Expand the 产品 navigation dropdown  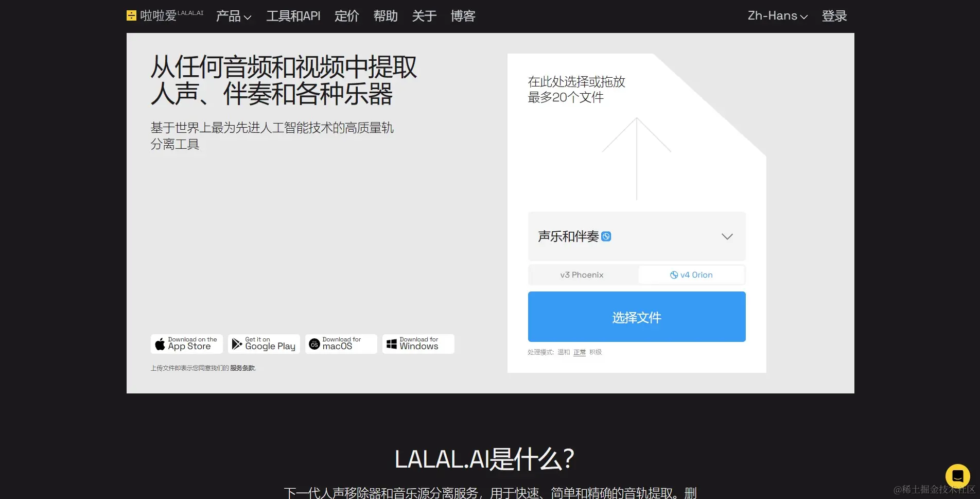233,16
